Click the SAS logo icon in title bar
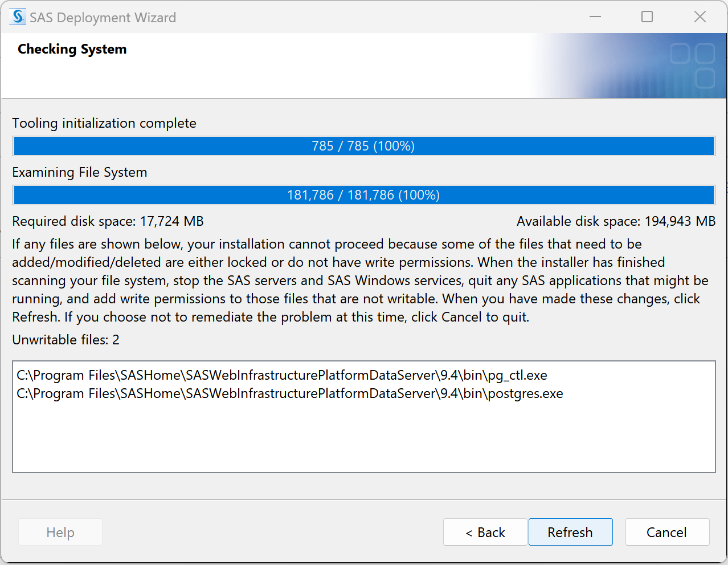This screenshot has width=728, height=565. tap(18, 17)
